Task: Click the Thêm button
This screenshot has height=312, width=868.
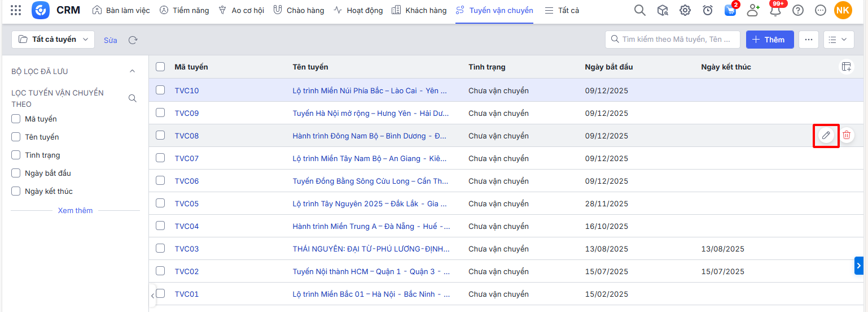Action: (x=770, y=40)
